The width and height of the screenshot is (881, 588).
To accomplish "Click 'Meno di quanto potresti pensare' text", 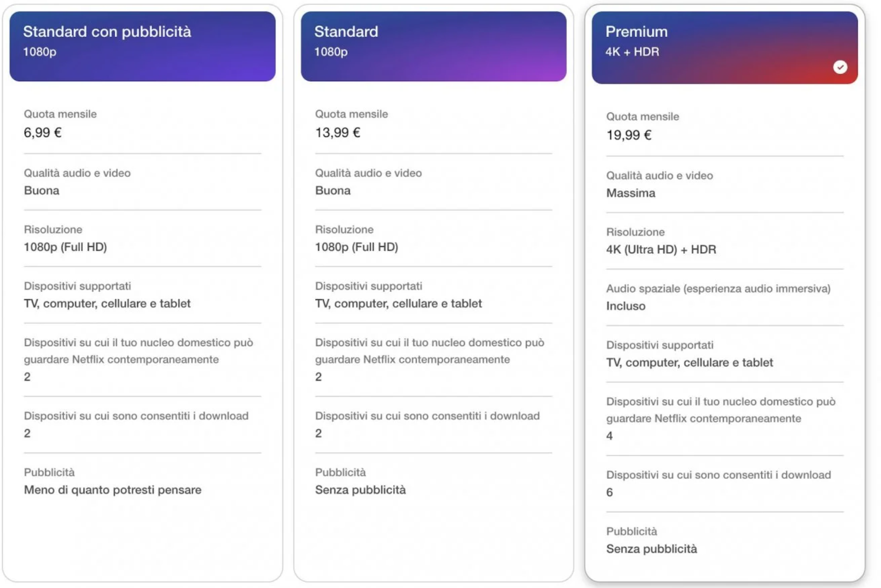I will pos(112,490).
